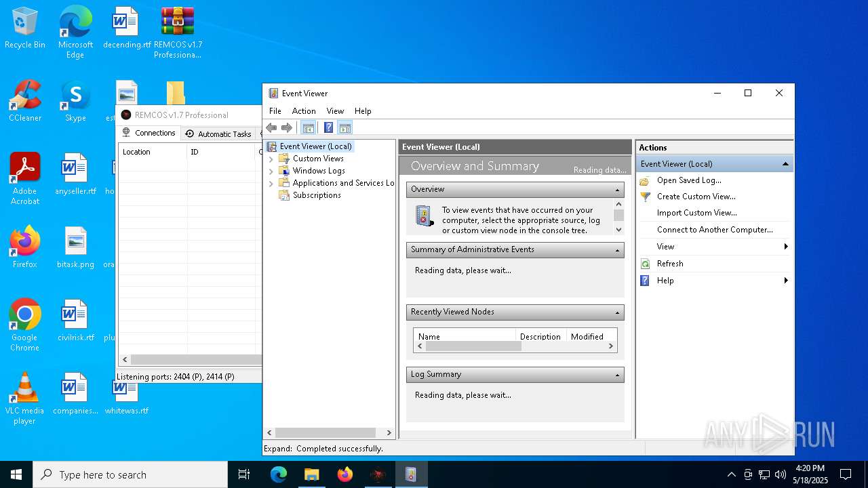Select Event Viewer (Local) root node
Screen dimensions: 868x488
click(x=315, y=146)
